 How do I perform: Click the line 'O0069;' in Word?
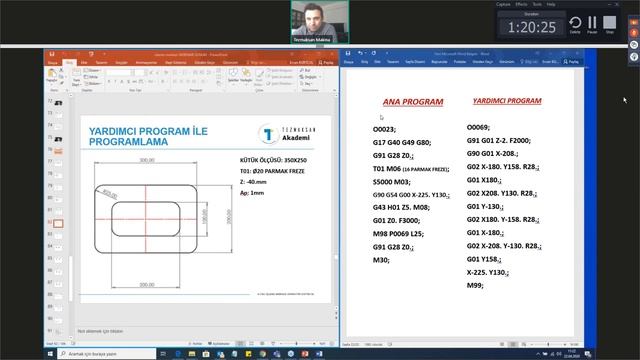[478, 127]
